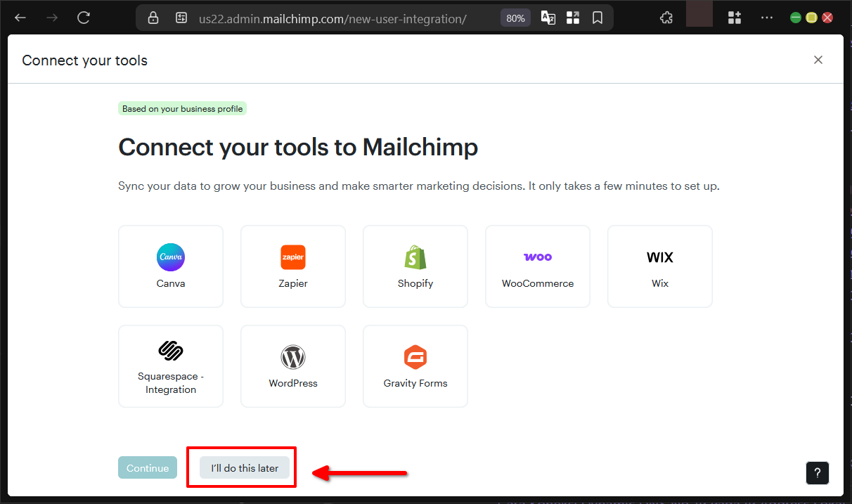
Task: Select the Zapier integration tile
Action: 292,266
